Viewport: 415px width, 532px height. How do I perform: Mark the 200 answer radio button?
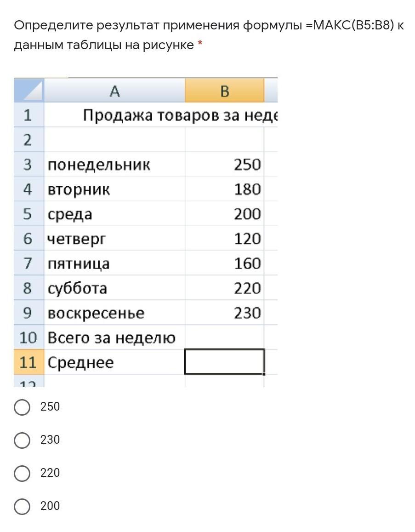[22, 506]
